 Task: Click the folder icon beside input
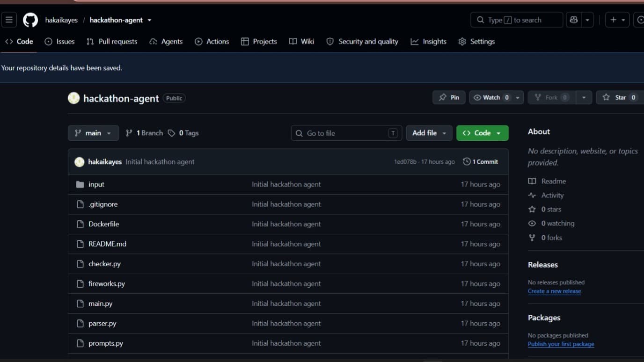click(80, 184)
